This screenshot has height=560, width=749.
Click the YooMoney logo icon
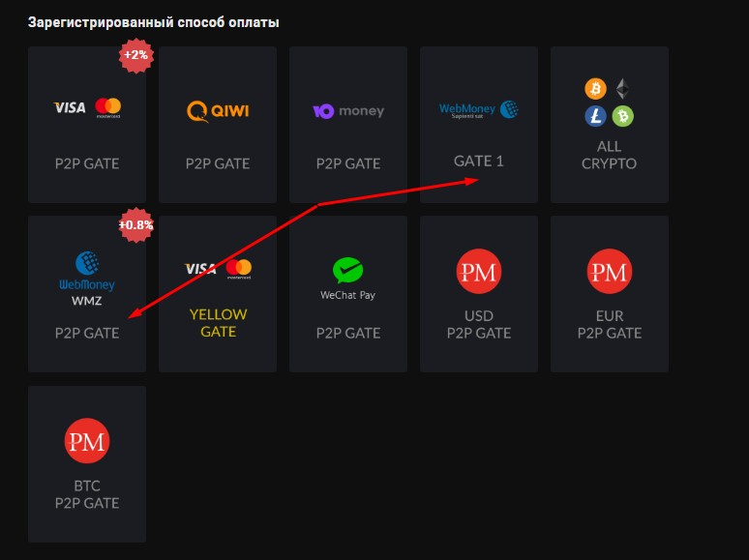pos(348,111)
